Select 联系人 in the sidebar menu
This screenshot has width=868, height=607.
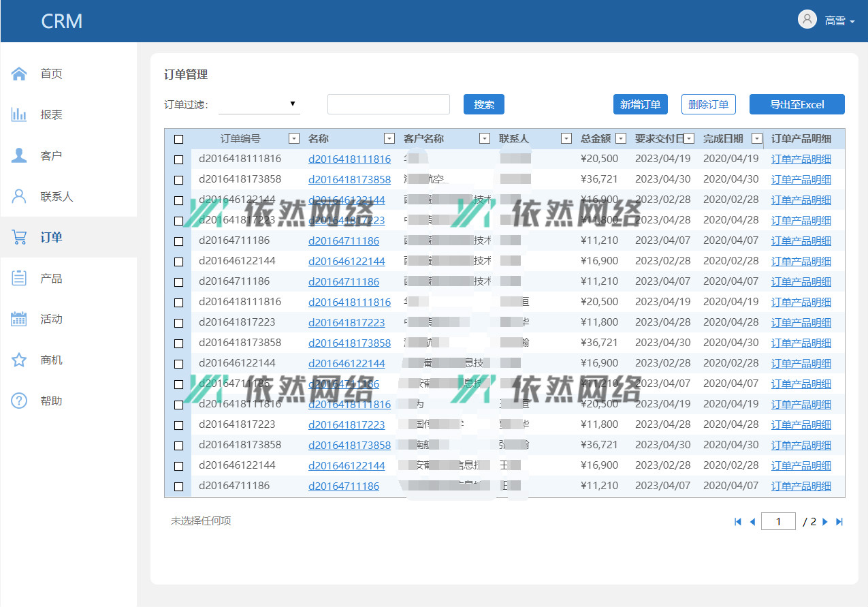pos(57,196)
